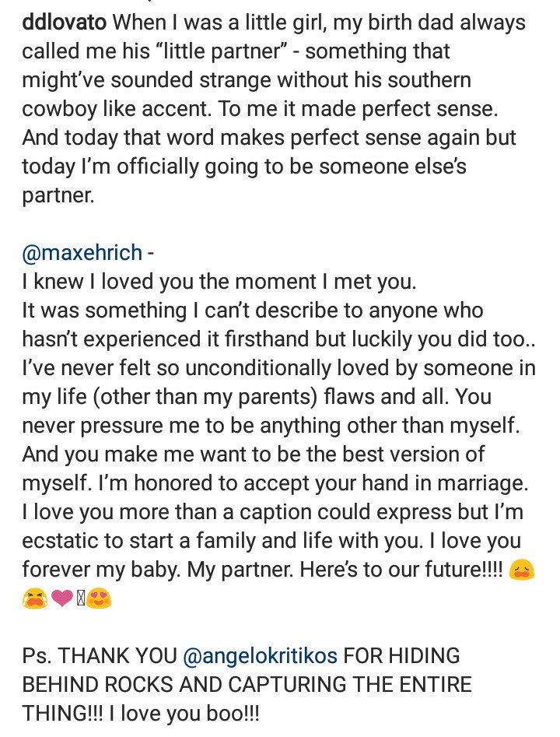560x737 pixels.
Task: Click the emoji right after 'future!!!!'
Action: (521, 570)
